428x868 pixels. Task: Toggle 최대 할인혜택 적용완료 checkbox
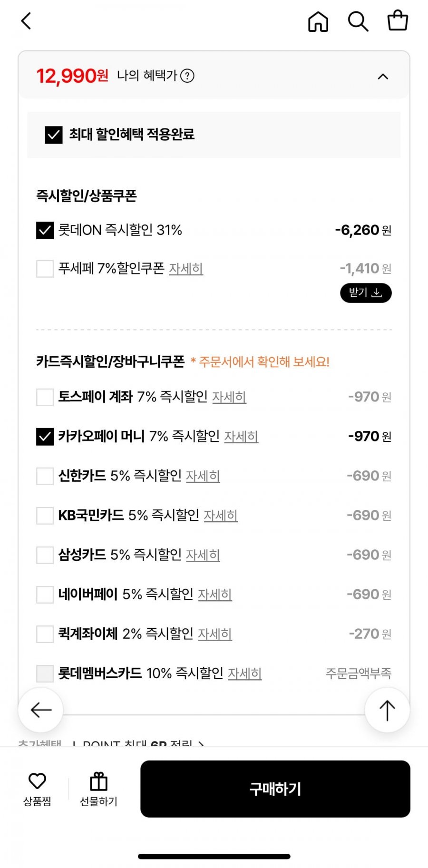(54, 135)
